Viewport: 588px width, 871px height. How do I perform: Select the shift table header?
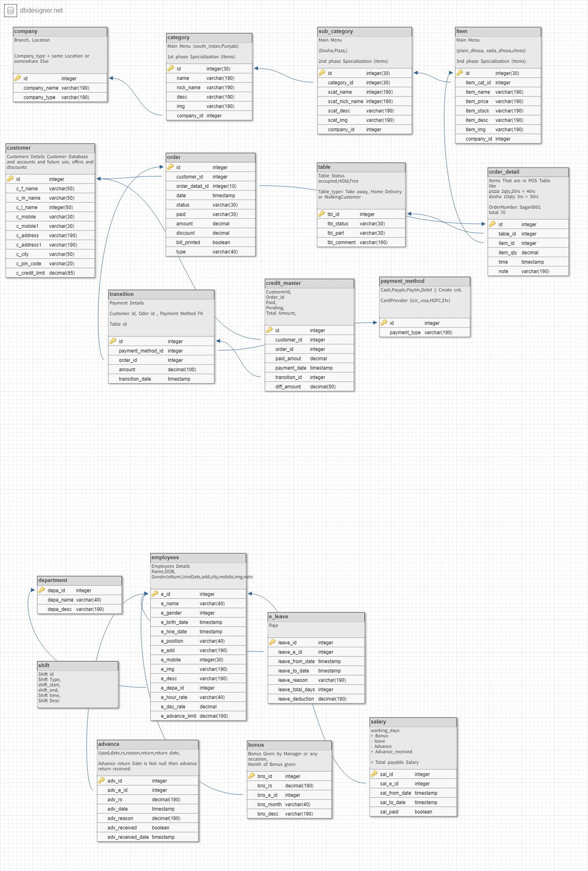click(x=77, y=666)
